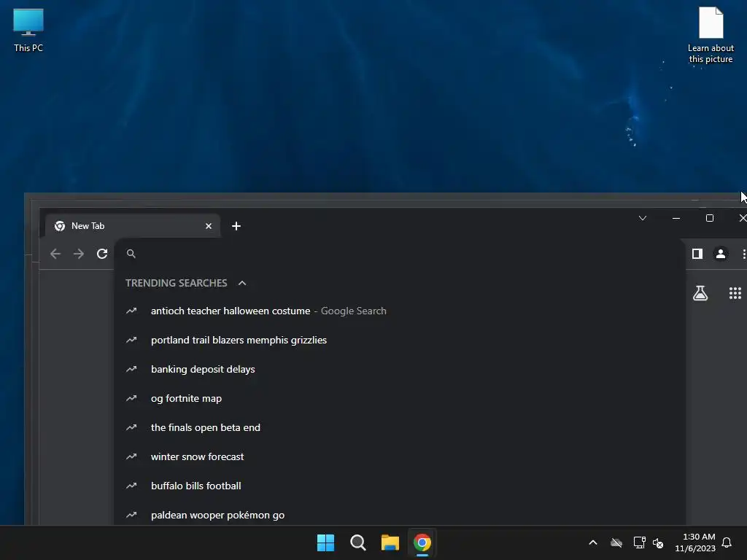
Task: Open the Windows Start menu
Action: click(326, 542)
